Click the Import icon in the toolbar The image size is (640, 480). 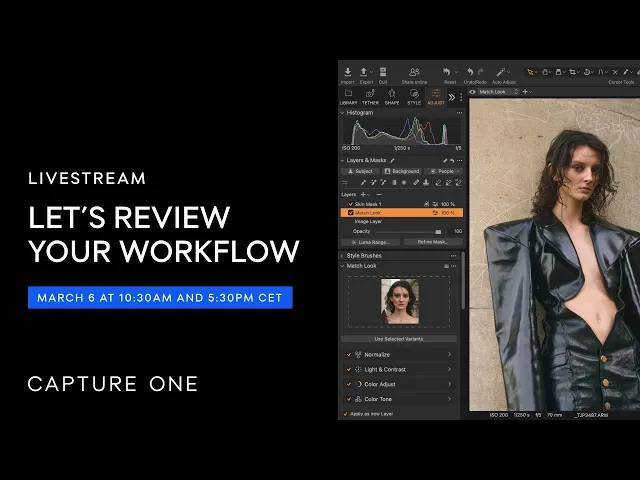click(347, 72)
